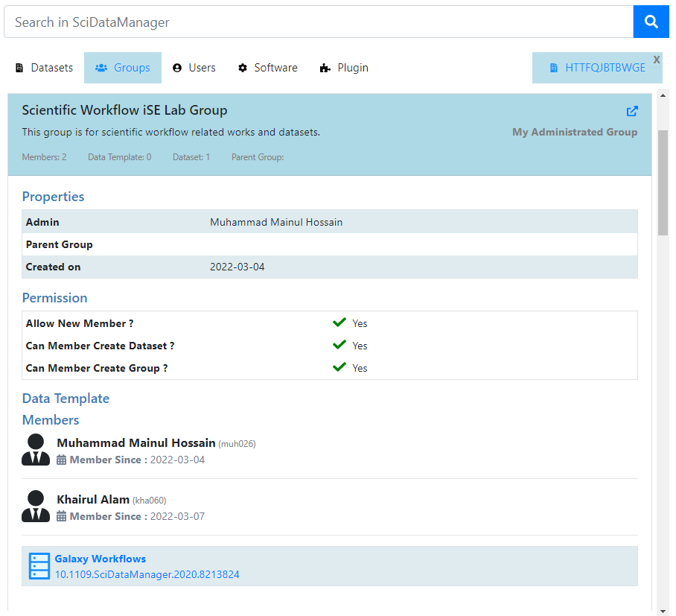Open the HTTFQJBTBWGE dataset tab
The width and height of the screenshot is (676, 616).
click(597, 68)
